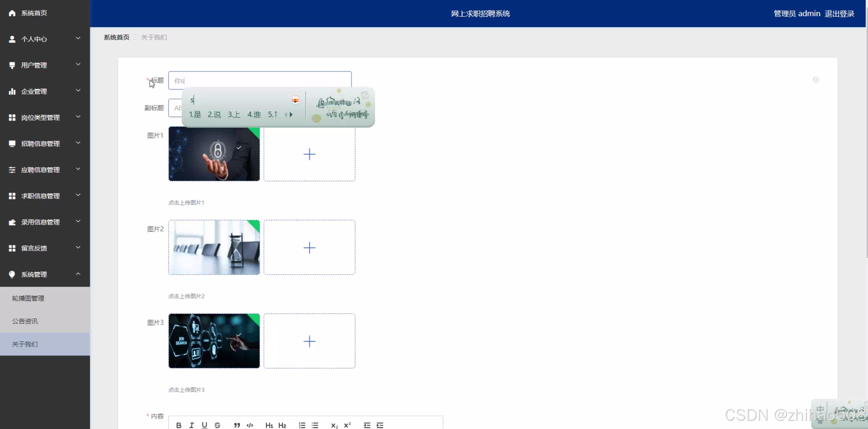Insert numbered list in editor
The height and width of the screenshot is (429, 868).
[302, 425]
